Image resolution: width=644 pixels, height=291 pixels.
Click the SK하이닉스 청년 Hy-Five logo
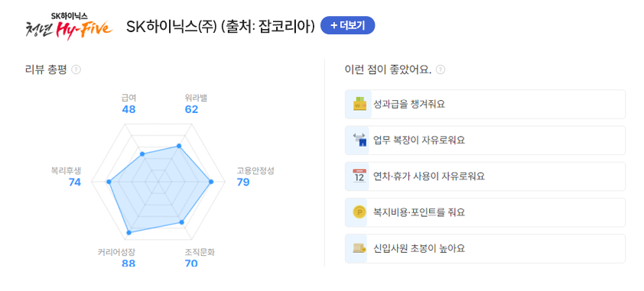tap(69, 26)
